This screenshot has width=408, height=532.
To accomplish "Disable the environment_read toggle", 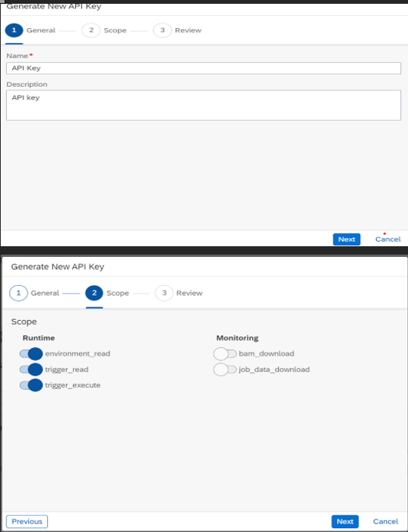I will (x=31, y=353).
